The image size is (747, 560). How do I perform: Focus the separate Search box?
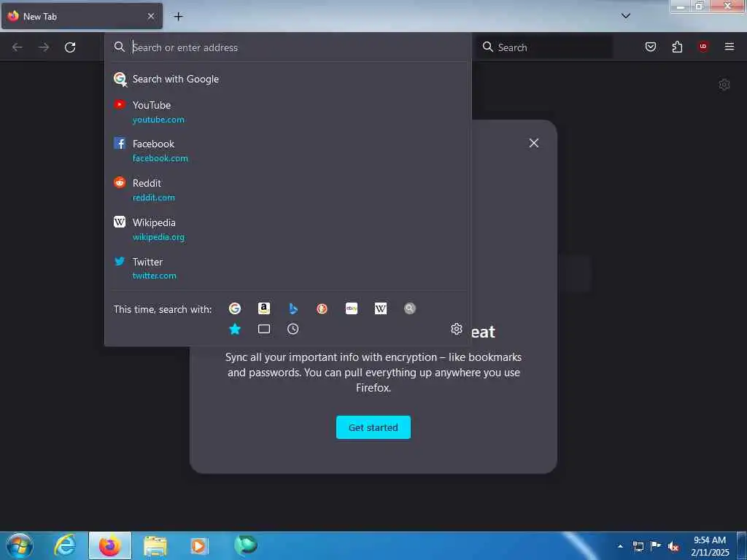click(x=546, y=47)
